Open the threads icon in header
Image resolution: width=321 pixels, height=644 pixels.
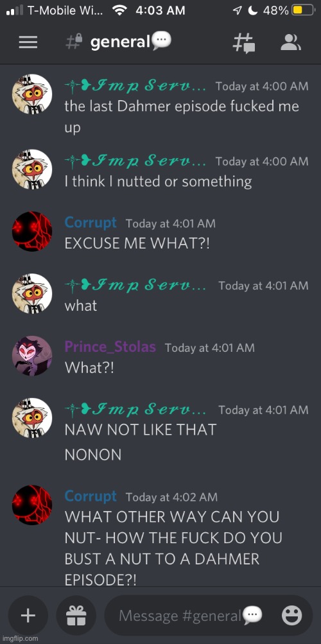pyautogui.click(x=244, y=43)
